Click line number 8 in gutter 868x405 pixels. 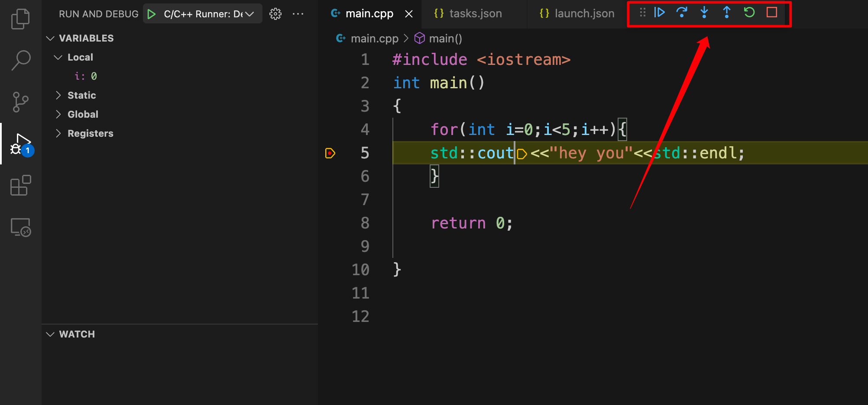coord(365,223)
